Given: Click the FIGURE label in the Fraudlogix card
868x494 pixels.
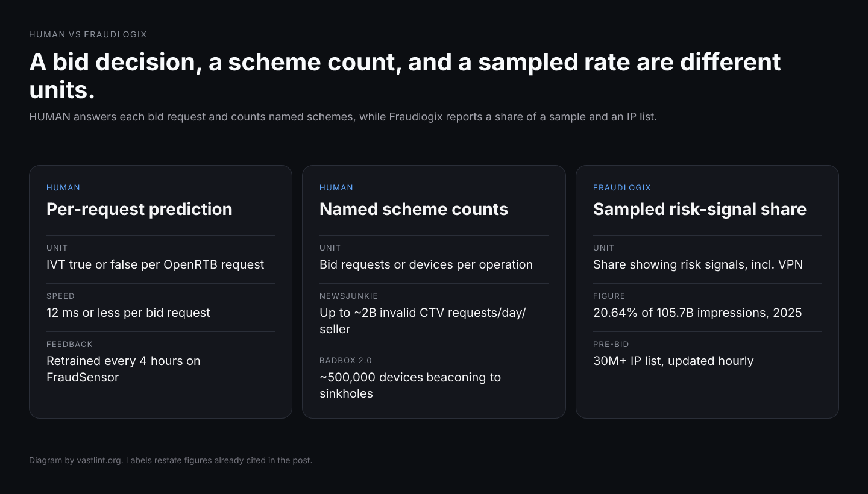Looking at the screenshot, I should tap(609, 296).
